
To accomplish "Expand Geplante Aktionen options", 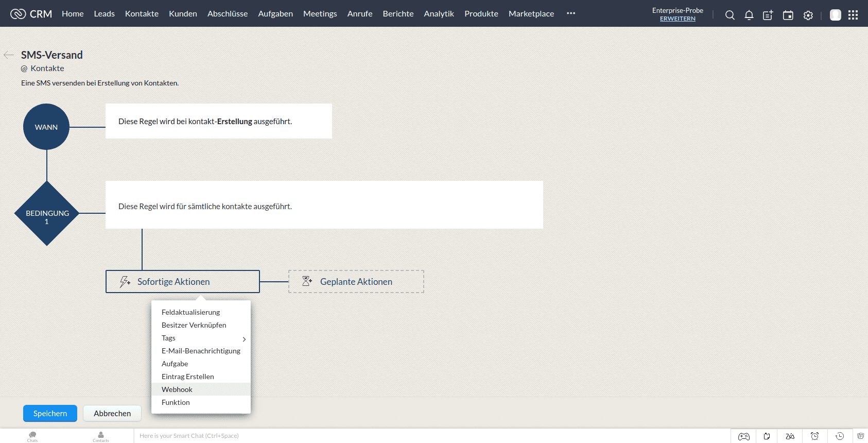I will point(356,282).
